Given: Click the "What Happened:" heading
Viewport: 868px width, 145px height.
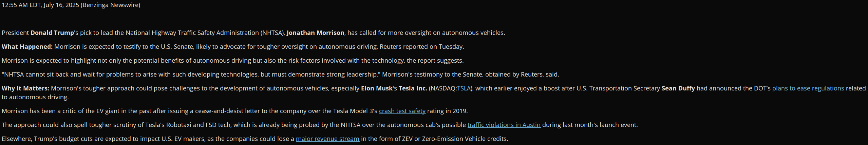Looking at the screenshot, I should click(x=27, y=47).
